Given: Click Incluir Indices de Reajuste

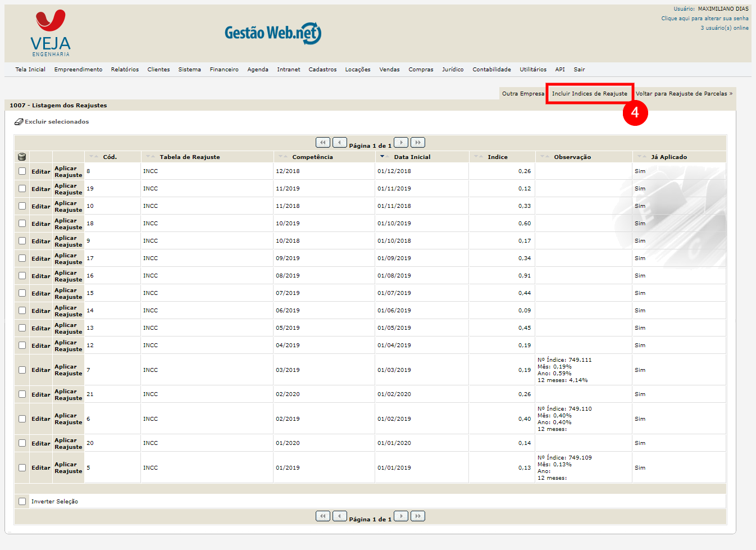Looking at the screenshot, I should click(x=589, y=94).
